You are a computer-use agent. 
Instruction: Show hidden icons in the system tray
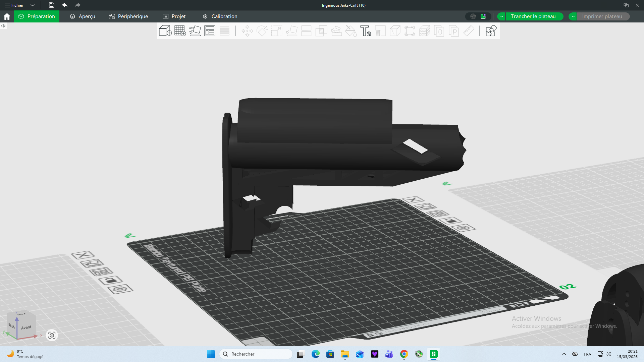[564, 354]
